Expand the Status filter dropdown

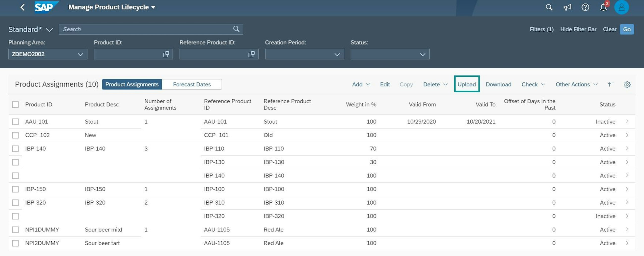tap(422, 54)
